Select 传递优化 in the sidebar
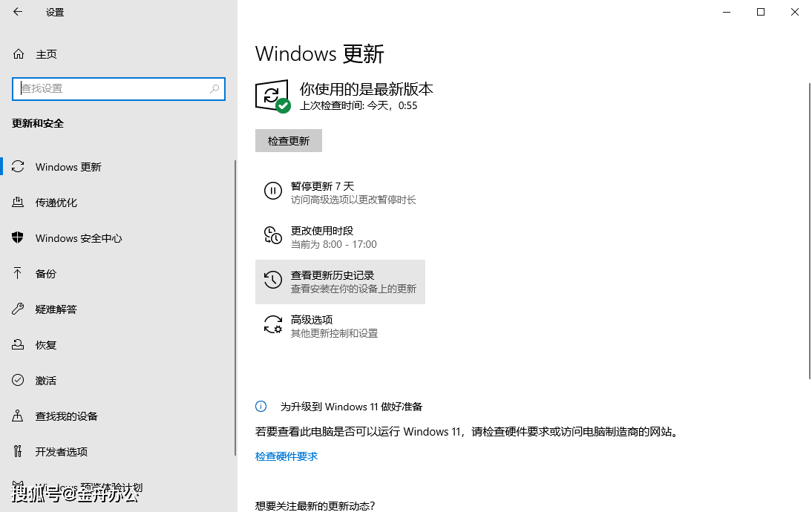Screen dimensions: 812x512 click(x=56, y=203)
